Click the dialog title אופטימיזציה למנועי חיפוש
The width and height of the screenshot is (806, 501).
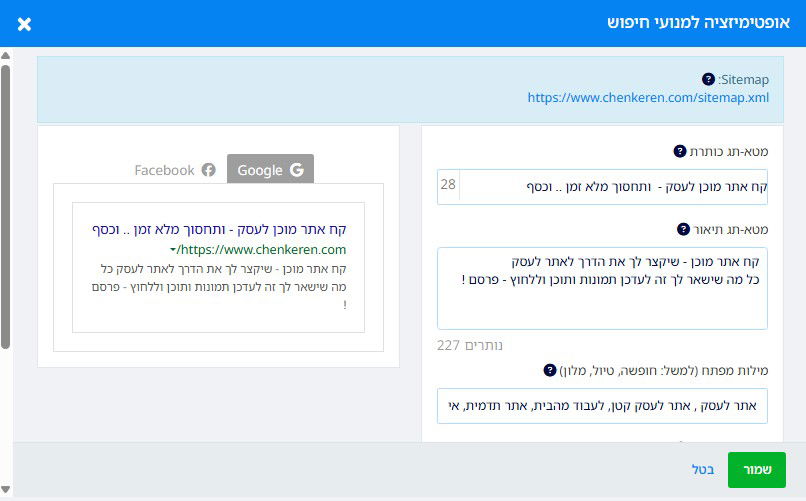click(x=699, y=23)
